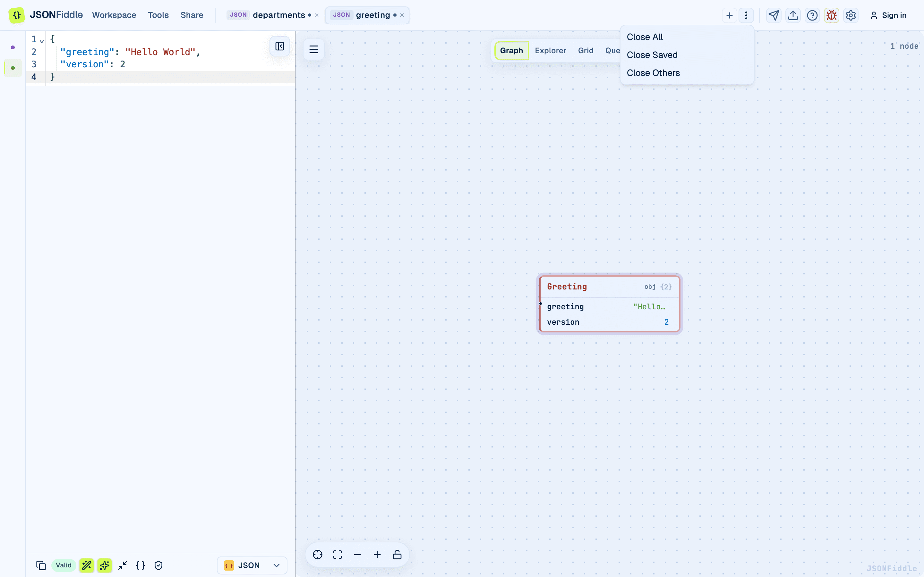Screen dimensions: 924x577
Task: Click the shield validate icon
Action: coord(158,565)
